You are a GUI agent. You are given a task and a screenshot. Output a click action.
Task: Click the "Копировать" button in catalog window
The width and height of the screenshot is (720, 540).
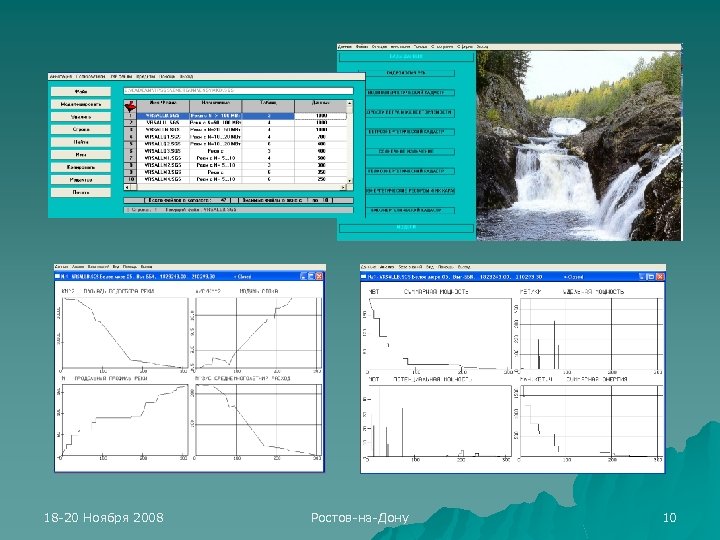click(81, 167)
